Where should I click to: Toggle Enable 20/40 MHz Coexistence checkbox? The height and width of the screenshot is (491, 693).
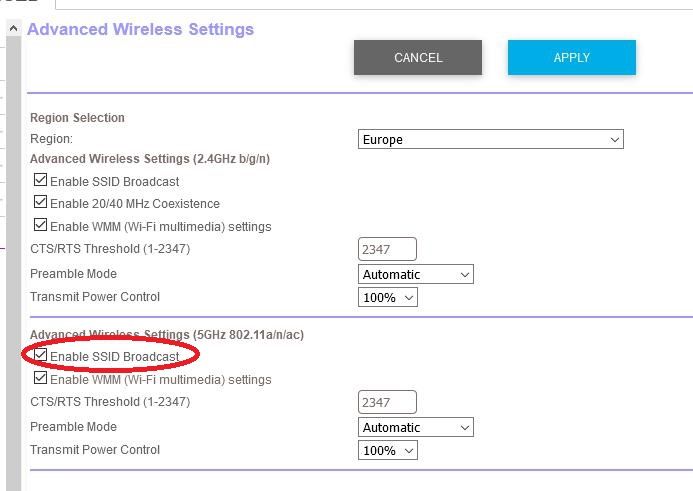(40, 202)
